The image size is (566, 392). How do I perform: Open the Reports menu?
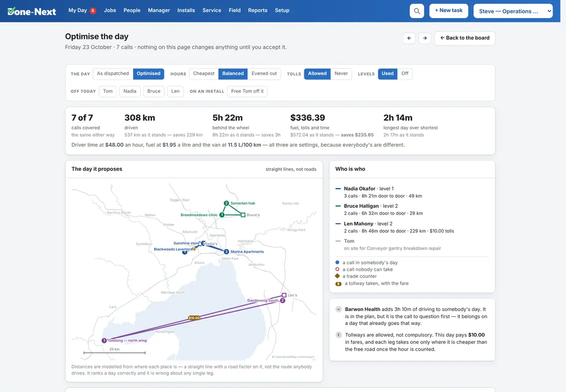tap(258, 11)
